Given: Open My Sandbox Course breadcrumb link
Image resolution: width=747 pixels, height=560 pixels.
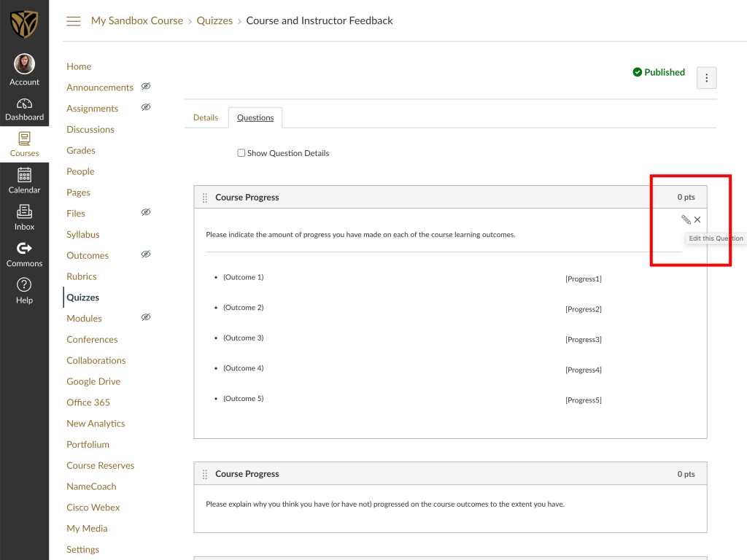Looking at the screenshot, I should [137, 20].
